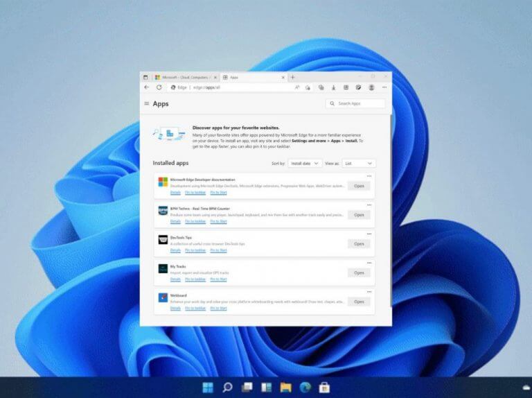The height and width of the screenshot is (398, 532).
Task: Open the BPM Techno app
Action: pyautogui.click(x=359, y=215)
